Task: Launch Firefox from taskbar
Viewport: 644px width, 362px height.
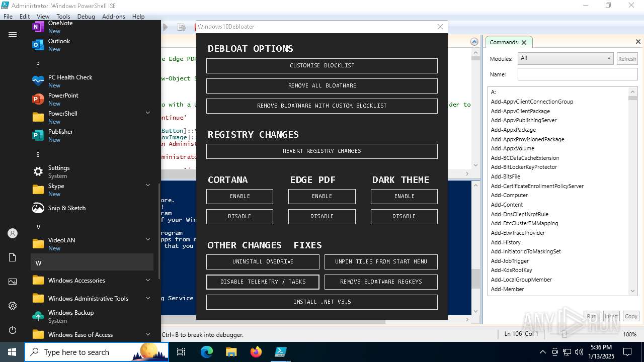Action: [x=256, y=352]
